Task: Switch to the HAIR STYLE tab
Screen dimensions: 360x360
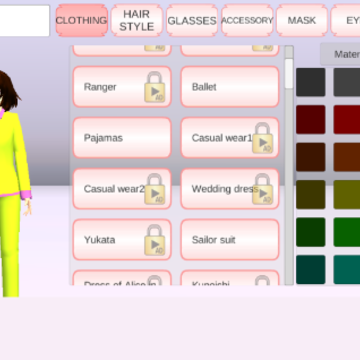Action: pos(137,20)
